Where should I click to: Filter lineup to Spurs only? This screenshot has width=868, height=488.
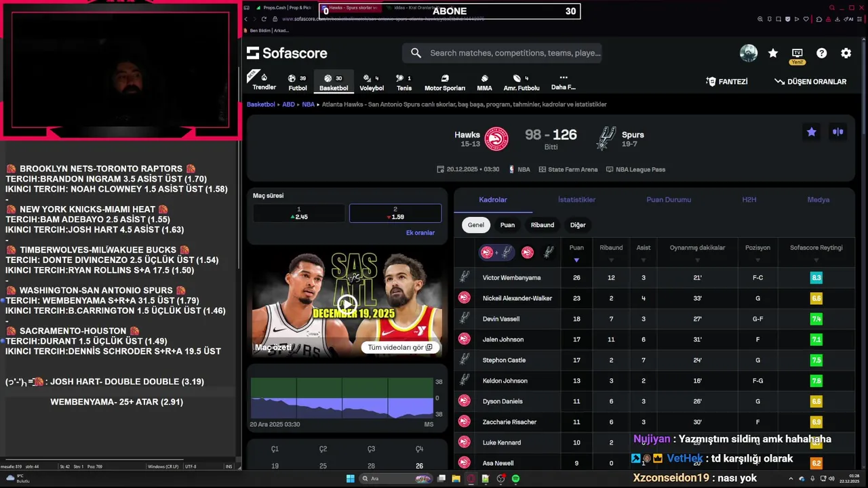[x=549, y=252]
